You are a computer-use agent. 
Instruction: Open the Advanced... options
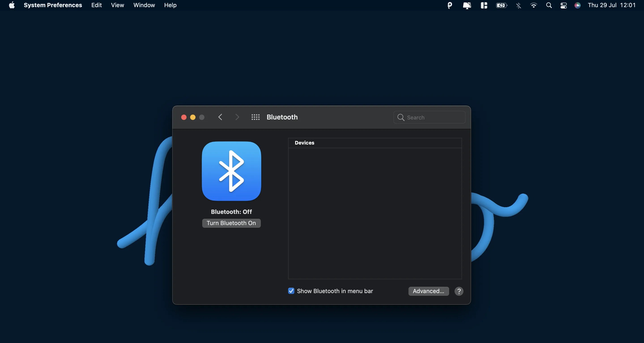[429, 291]
